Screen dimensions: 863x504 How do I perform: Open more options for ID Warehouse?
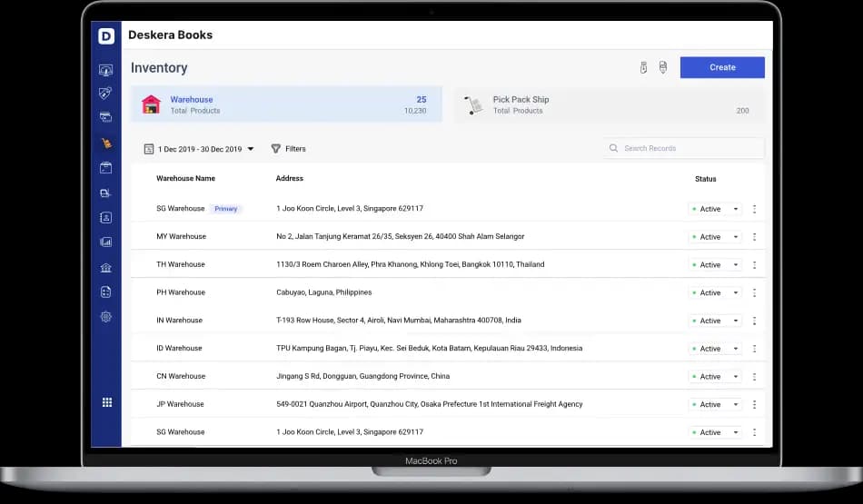[x=754, y=349]
